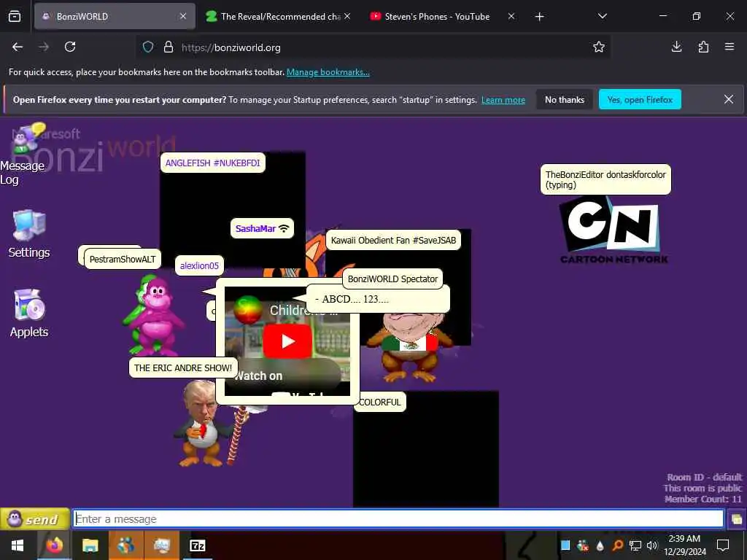
Task: Click the site security padlock icon
Action: [169, 47]
